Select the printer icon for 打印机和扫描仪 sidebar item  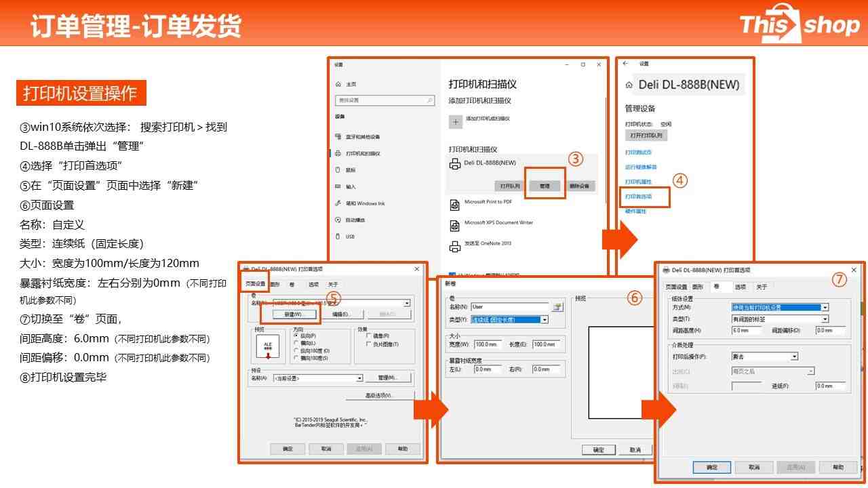click(x=338, y=153)
